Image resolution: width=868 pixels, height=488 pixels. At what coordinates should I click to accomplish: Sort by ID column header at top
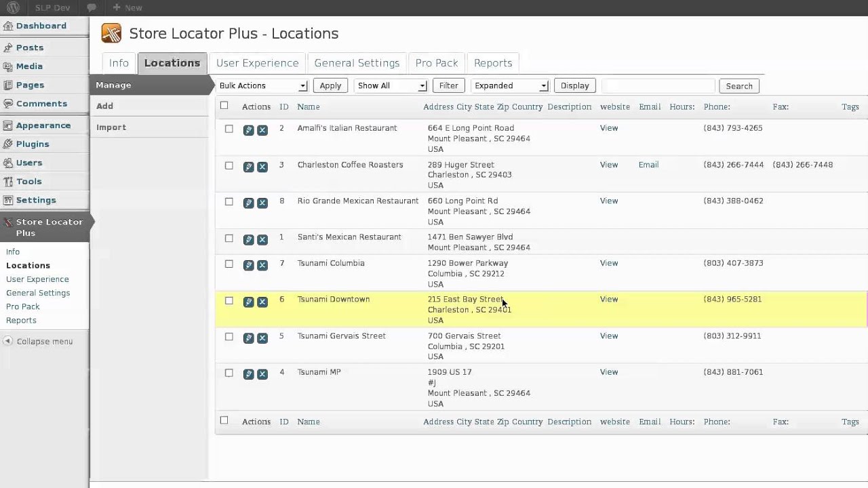pos(284,106)
